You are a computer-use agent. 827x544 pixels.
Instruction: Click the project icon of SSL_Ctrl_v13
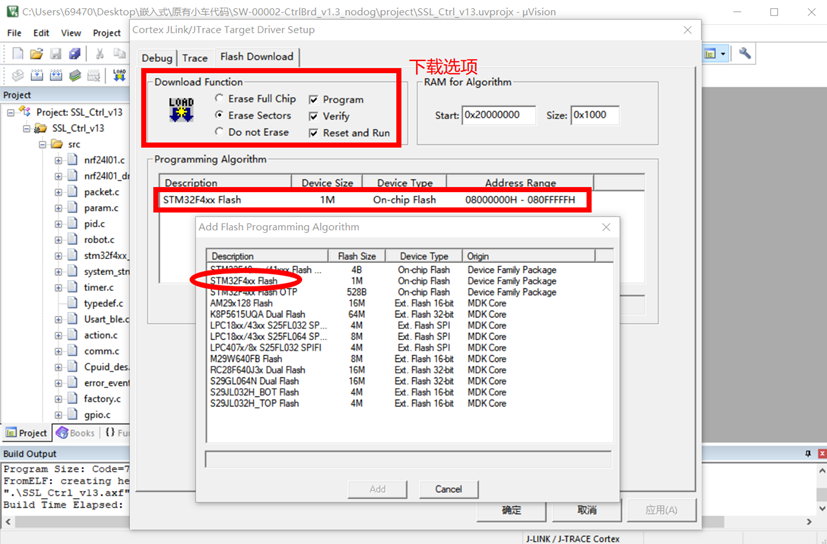[x=24, y=112]
